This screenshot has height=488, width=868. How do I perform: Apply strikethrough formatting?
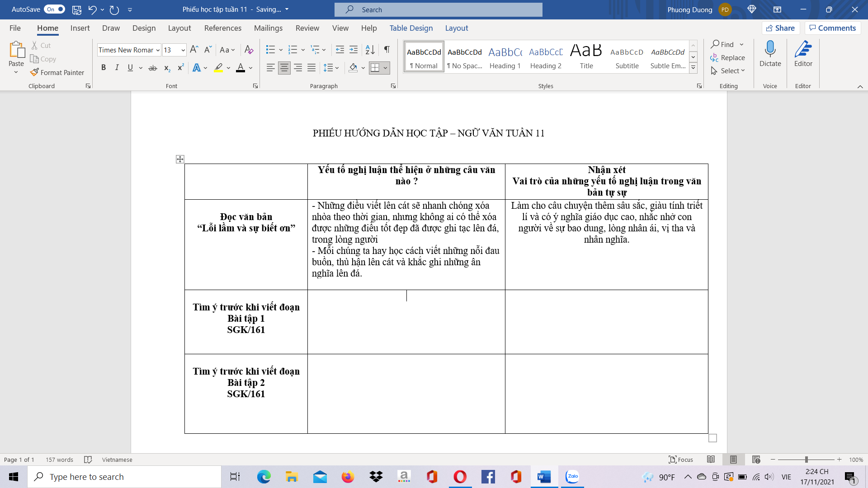[x=153, y=68]
